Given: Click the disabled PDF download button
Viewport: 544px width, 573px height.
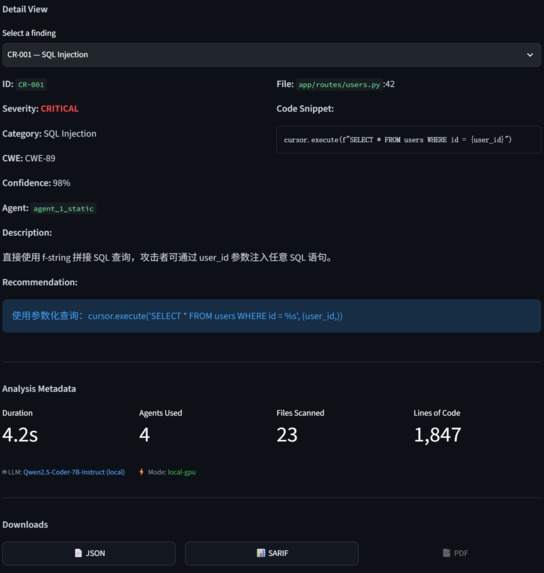Looking at the screenshot, I should (x=455, y=553).
